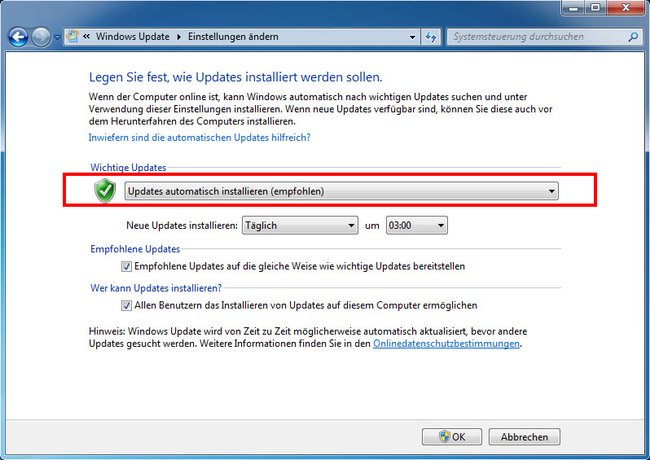The image size is (650, 460).
Task: Select Einstellungen ändern breadcrumb
Action: [x=233, y=36]
